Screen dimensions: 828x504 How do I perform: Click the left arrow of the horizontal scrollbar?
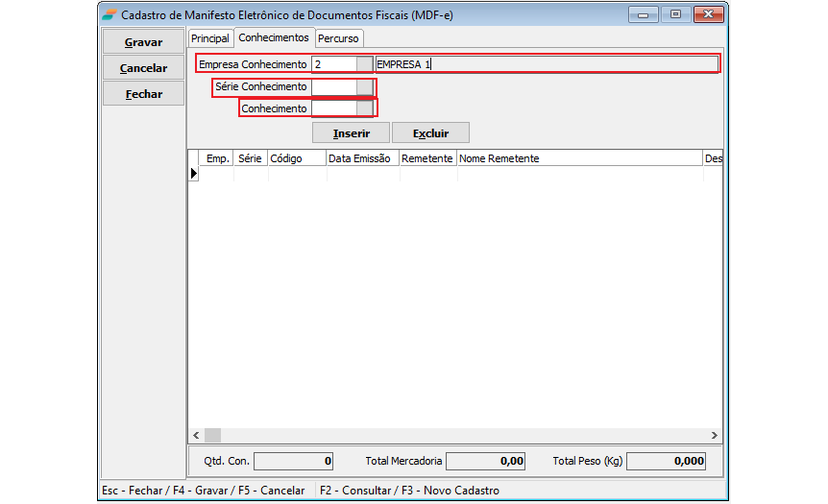(x=195, y=435)
